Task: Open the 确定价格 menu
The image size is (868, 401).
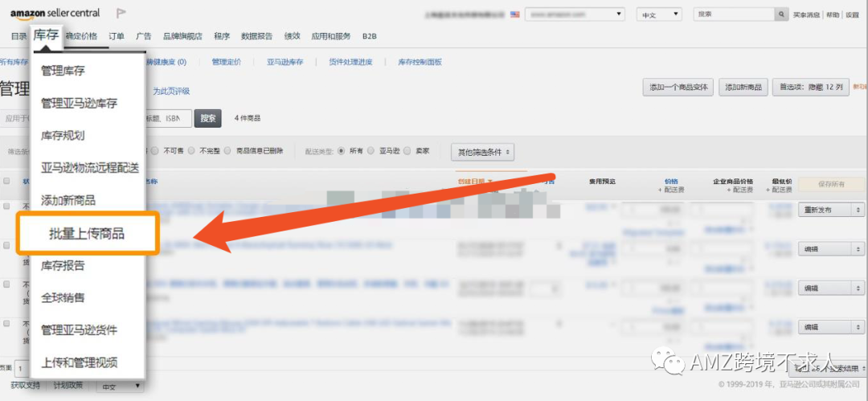Action: click(81, 36)
